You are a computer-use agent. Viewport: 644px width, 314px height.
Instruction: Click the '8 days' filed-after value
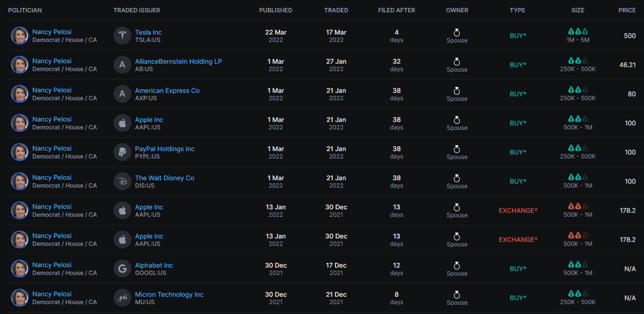tap(397, 298)
